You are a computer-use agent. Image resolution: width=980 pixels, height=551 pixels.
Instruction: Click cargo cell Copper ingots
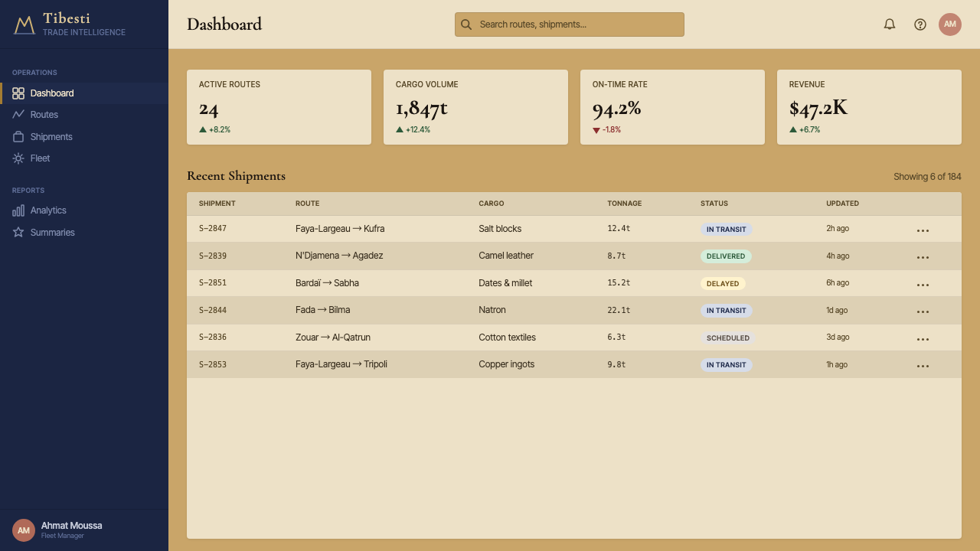pyautogui.click(x=507, y=364)
